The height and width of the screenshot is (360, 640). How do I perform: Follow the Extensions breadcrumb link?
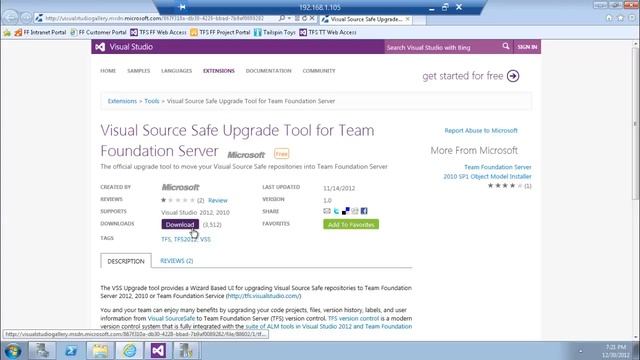tap(122, 101)
